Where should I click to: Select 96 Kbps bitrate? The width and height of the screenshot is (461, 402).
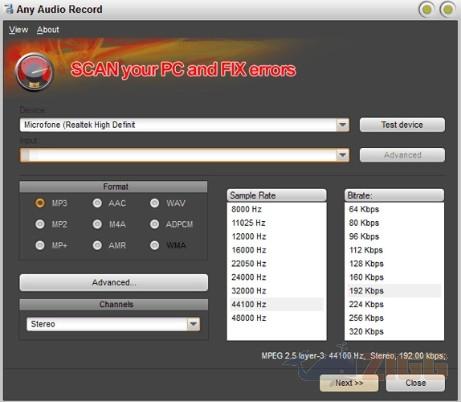click(394, 237)
